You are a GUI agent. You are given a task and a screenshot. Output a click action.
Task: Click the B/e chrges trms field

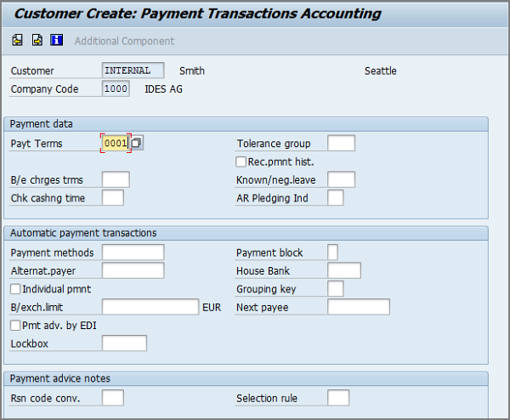pos(116,179)
